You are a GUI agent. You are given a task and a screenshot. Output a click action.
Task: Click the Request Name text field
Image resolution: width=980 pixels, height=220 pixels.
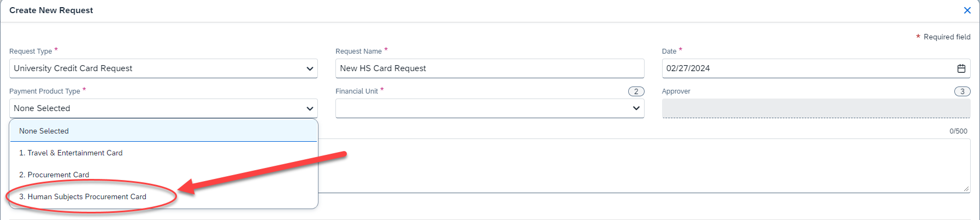click(x=490, y=68)
